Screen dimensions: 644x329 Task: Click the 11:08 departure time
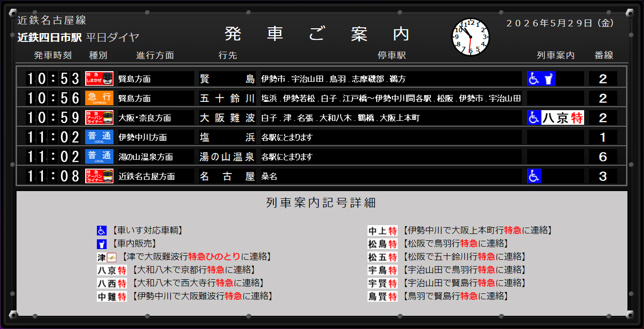pos(53,176)
